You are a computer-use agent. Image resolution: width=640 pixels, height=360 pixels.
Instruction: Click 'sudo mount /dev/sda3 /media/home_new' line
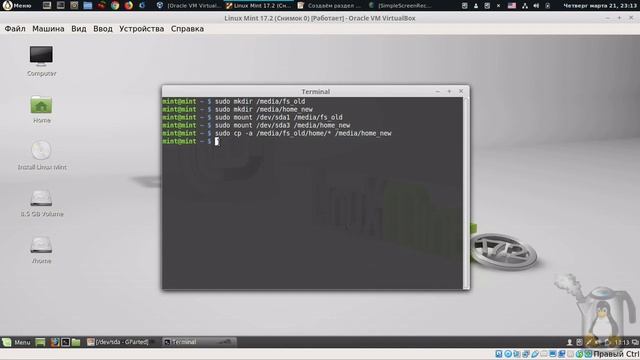tap(282, 125)
